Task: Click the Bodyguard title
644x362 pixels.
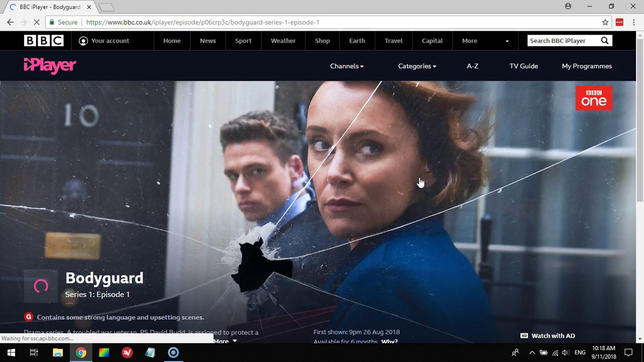Action: (x=104, y=278)
